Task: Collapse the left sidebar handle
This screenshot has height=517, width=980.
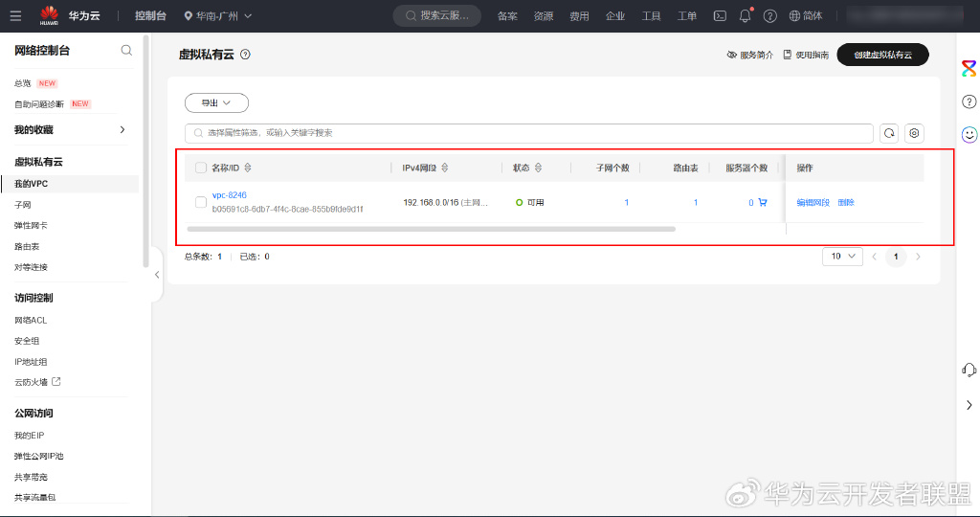Action: (x=157, y=275)
